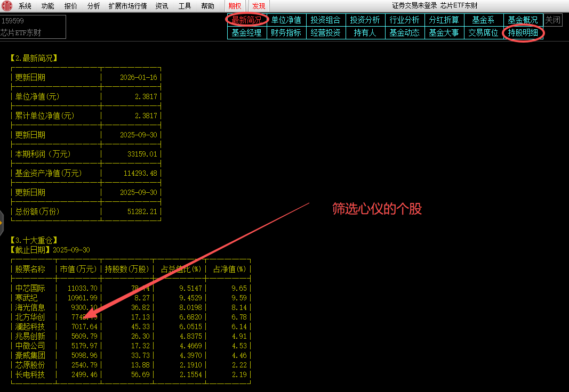Select the 单位净值(元) value 2.3817
The width and height of the screenshot is (569, 392).
pyautogui.click(x=146, y=96)
